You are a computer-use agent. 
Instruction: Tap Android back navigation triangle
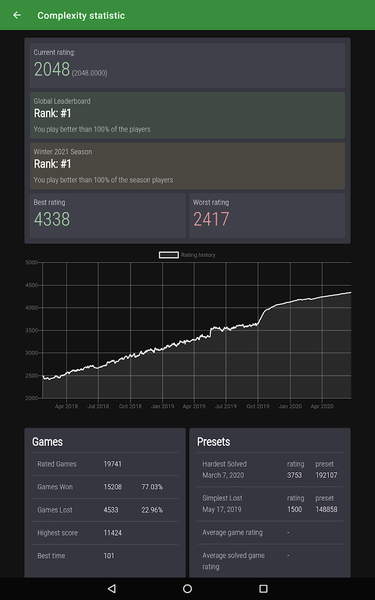point(111,588)
